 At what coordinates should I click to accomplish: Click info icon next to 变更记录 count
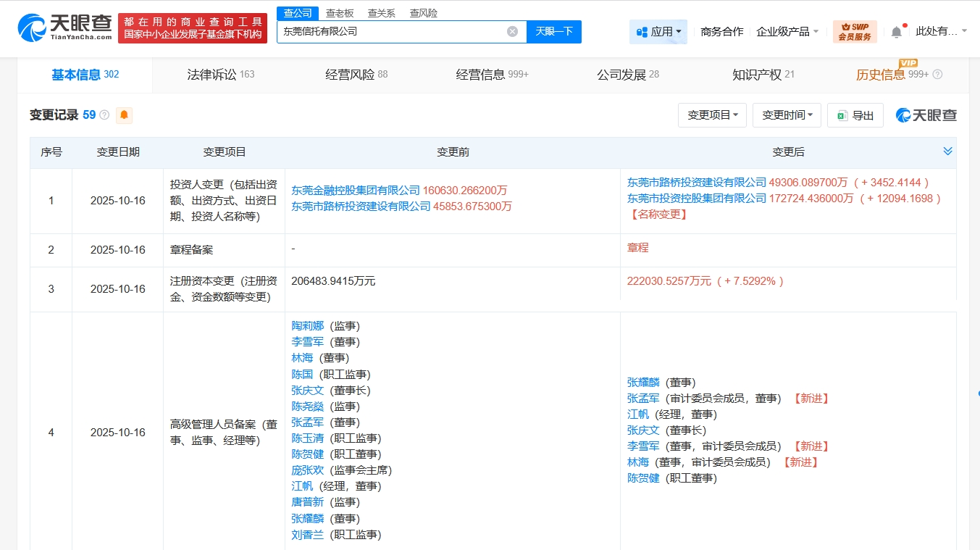[104, 115]
